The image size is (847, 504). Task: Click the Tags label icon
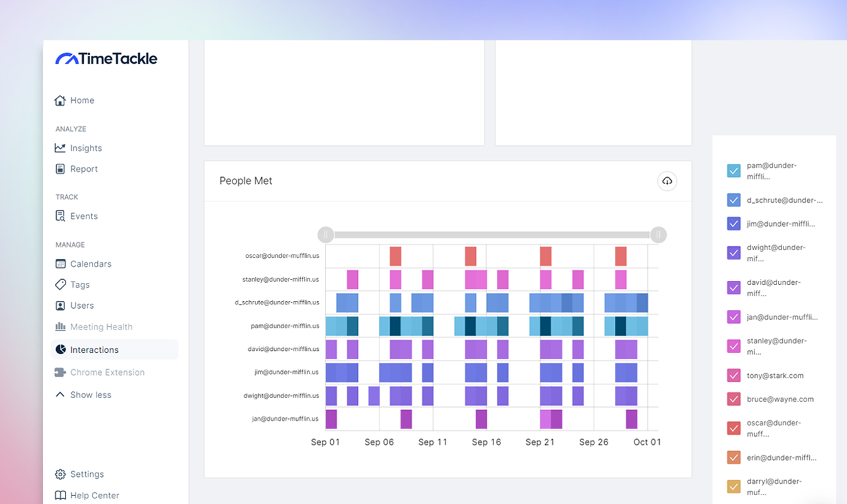coord(60,285)
